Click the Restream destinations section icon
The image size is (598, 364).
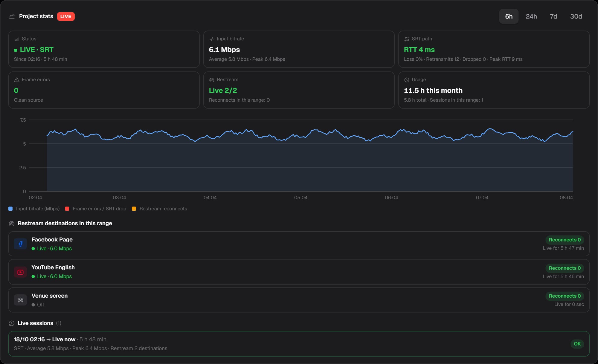(x=12, y=224)
